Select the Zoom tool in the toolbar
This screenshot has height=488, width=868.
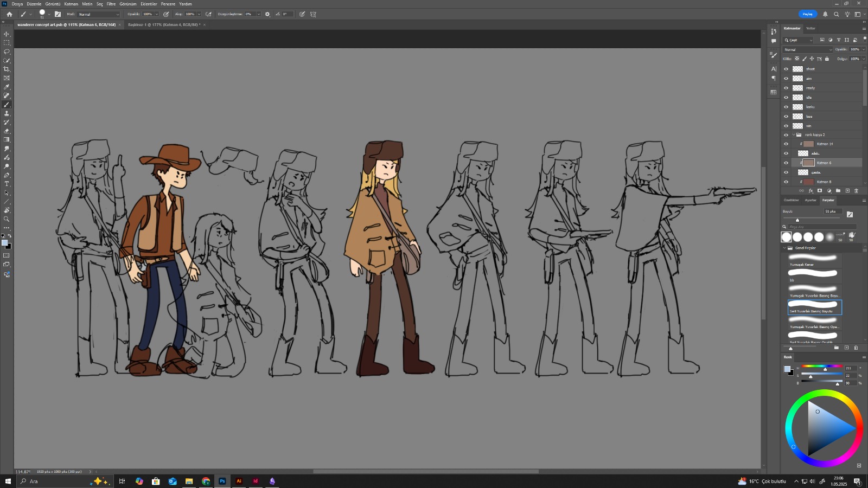coord(7,219)
